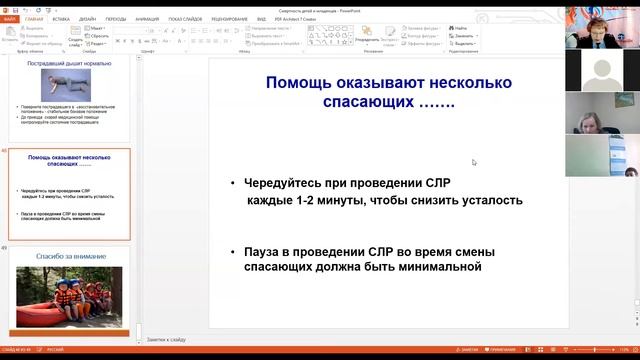The width and height of the screenshot is (640, 360).
Task: Toggle Notes (Заметки) pane in status bar
Action: click(467, 350)
